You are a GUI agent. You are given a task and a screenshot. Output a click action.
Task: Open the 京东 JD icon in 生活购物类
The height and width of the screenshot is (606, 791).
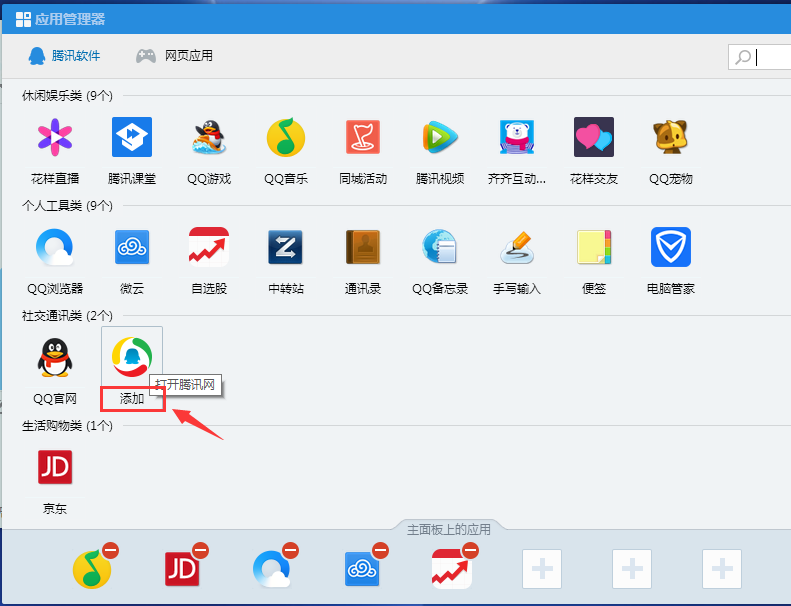click(x=55, y=467)
